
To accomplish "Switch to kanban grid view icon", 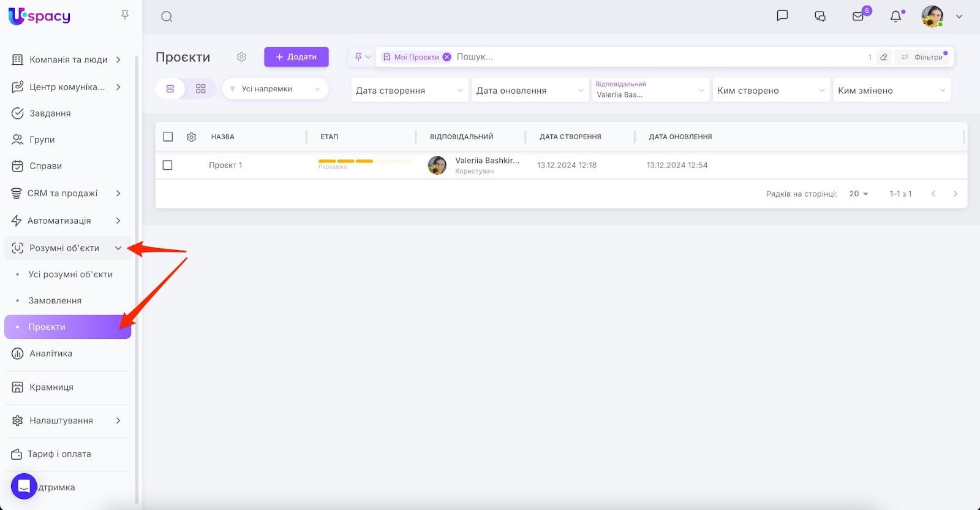I will pyautogui.click(x=200, y=89).
